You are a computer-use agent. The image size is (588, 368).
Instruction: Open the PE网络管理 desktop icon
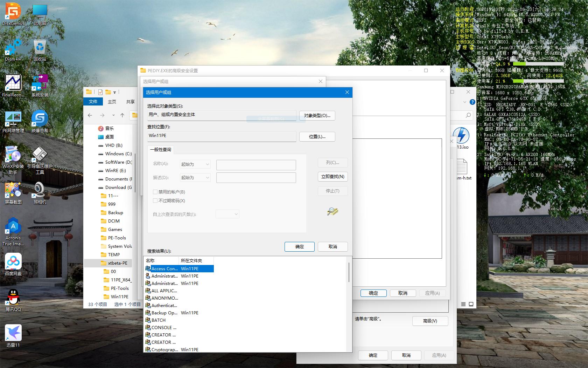[13, 121]
